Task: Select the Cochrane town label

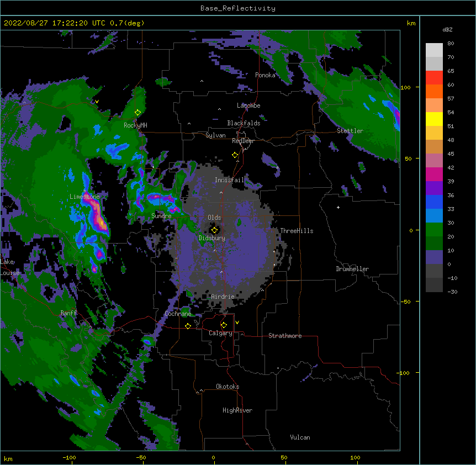Action: [178, 314]
